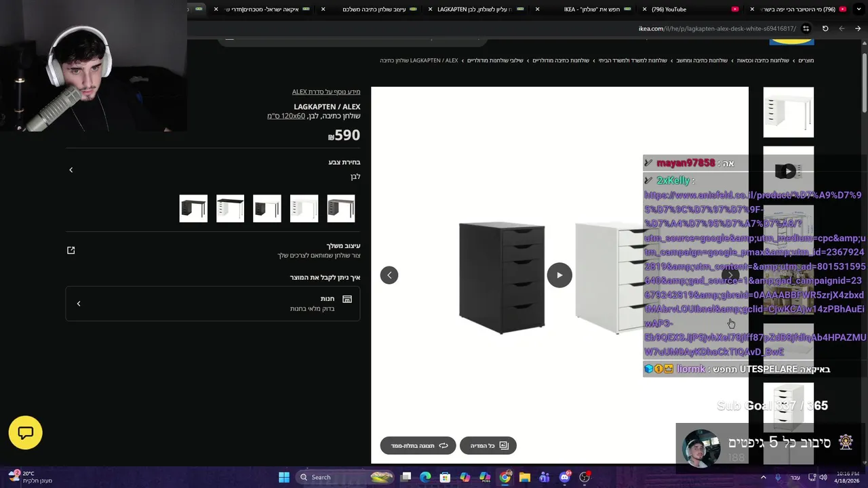Switch the עבר input language indicator
The width and height of the screenshot is (868, 488).
[x=795, y=477]
